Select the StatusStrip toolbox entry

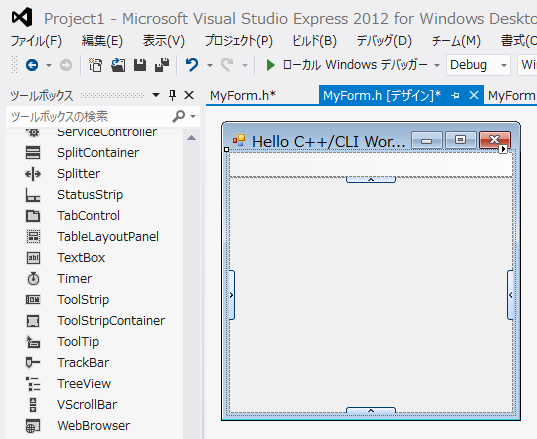coord(90,195)
